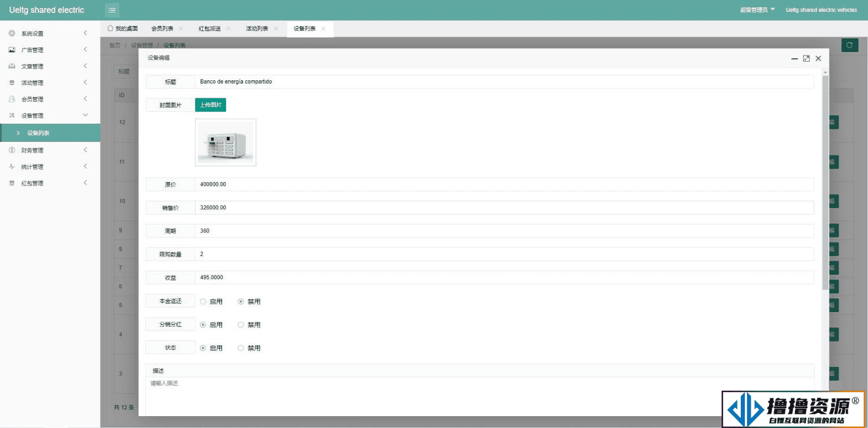Expand 系统设置 menu chevron
Screen dimensions: 868x428
tap(85, 33)
